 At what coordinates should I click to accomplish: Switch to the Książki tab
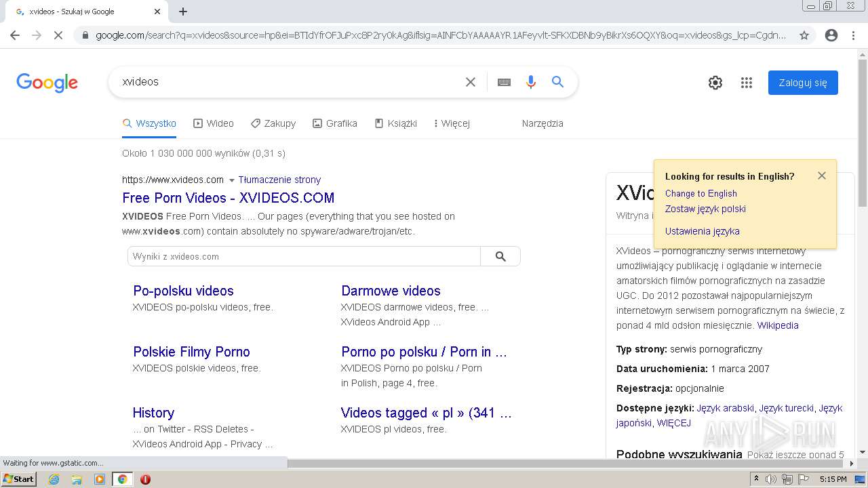[x=396, y=123]
